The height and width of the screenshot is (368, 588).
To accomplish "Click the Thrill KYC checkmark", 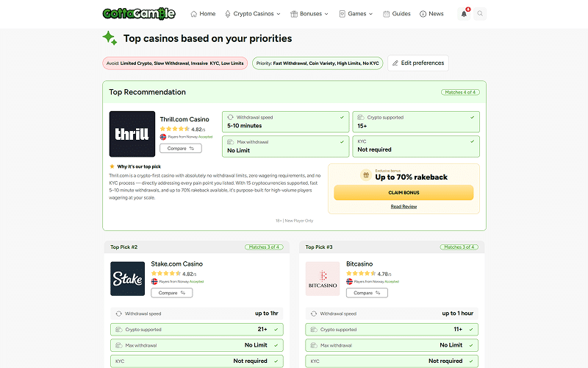I will [472, 141].
